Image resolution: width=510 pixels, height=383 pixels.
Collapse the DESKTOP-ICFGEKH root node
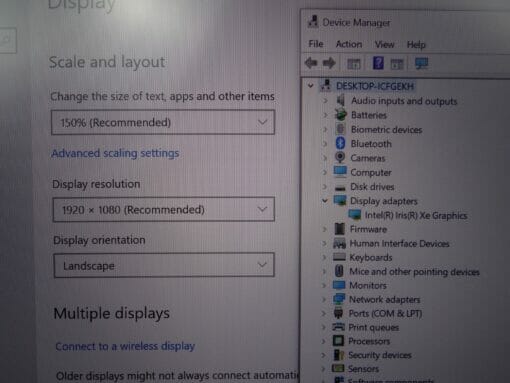tap(311, 86)
